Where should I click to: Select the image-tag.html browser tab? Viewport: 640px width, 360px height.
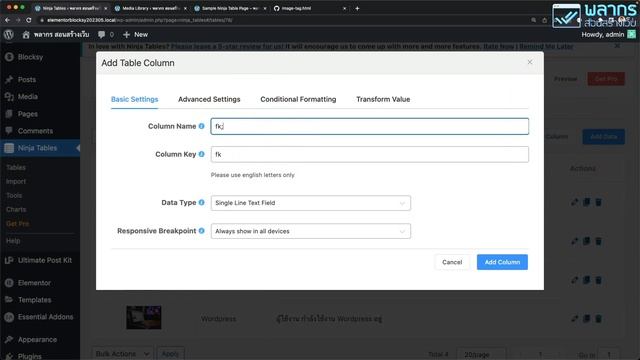pos(309,8)
